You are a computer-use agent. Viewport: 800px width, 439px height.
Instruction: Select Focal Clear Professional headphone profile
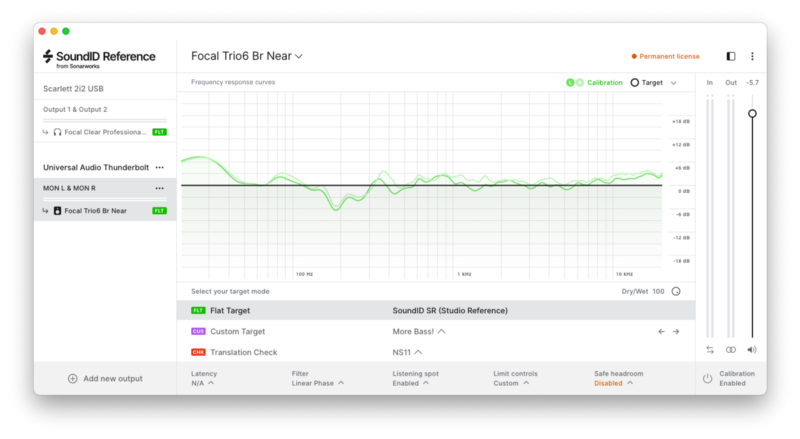pos(105,132)
